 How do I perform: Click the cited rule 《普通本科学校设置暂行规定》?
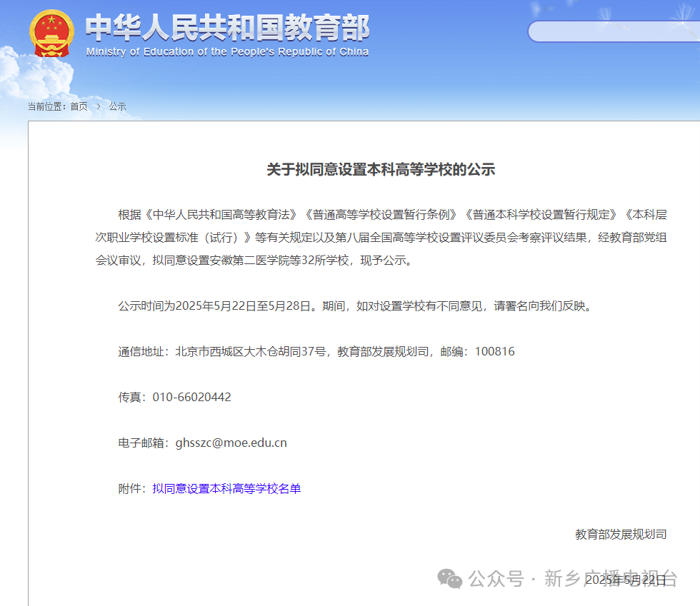pos(541,215)
